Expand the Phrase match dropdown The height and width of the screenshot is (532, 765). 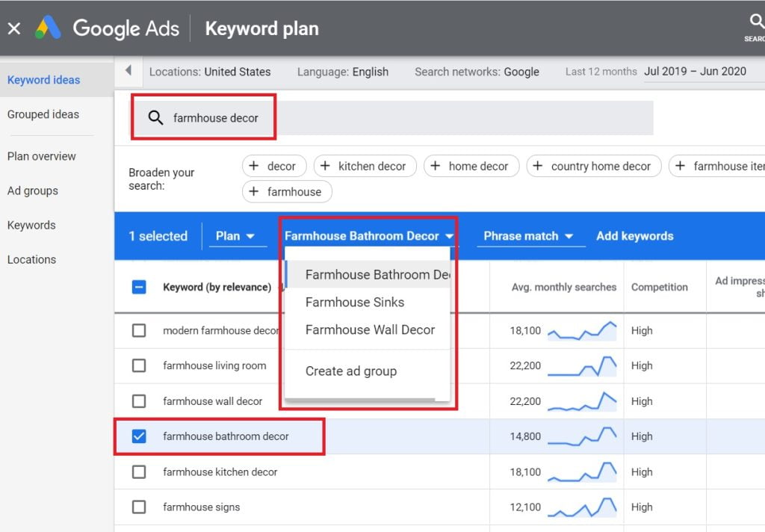tap(528, 236)
